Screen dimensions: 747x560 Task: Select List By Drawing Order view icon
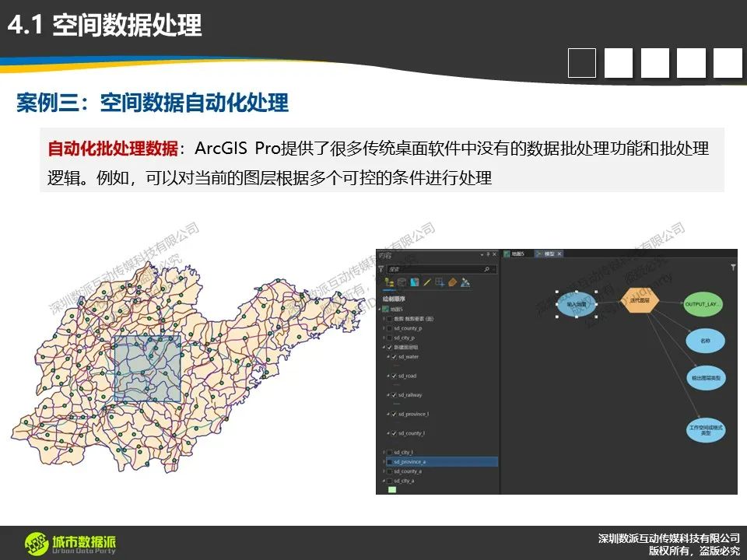tap(389, 282)
